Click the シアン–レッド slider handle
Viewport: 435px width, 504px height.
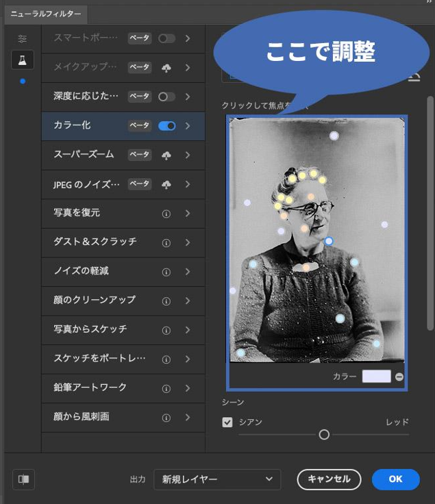click(324, 435)
